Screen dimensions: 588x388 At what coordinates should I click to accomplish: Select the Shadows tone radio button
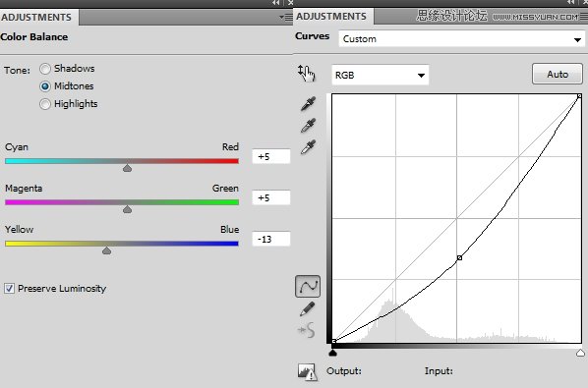(45, 69)
